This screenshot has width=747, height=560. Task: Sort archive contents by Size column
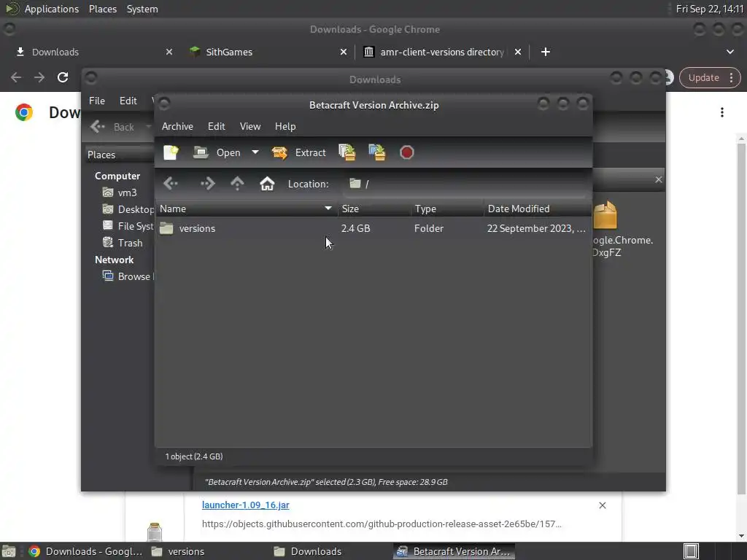(x=374, y=209)
